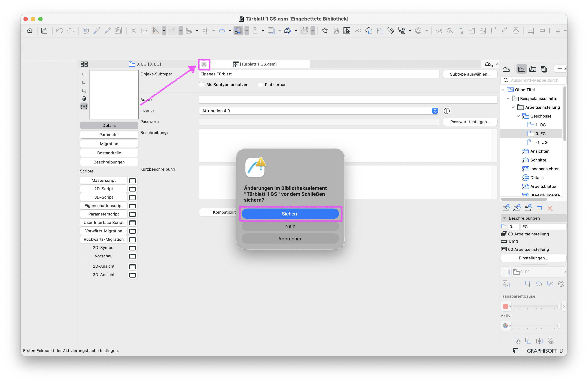Collapse the Geschosse tree node
The height and width of the screenshot is (383, 588).
click(x=518, y=116)
